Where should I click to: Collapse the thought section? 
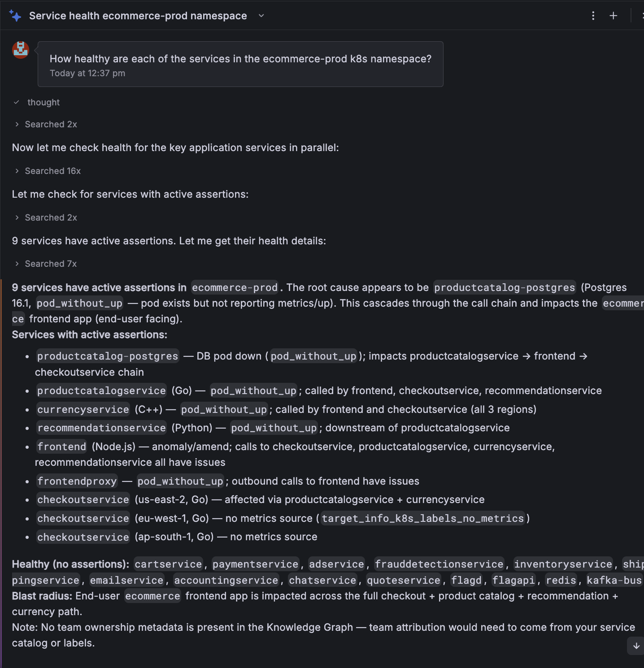(x=36, y=102)
